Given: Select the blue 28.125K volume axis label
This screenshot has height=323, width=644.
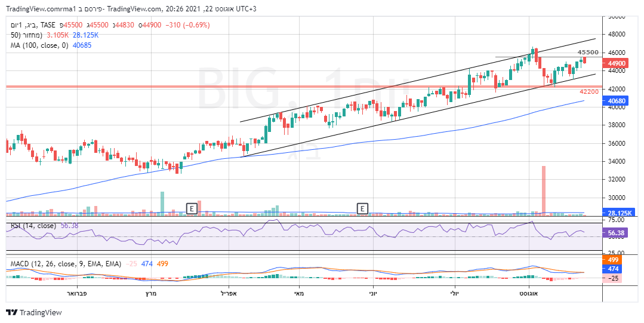Looking at the screenshot, I should pos(619,213).
